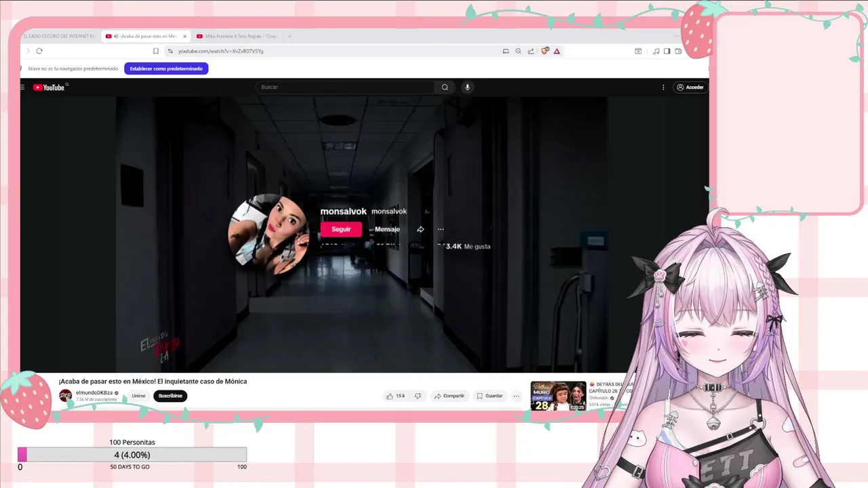Click the Unirse membership button
The image size is (868, 488).
pyautogui.click(x=138, y=396)
